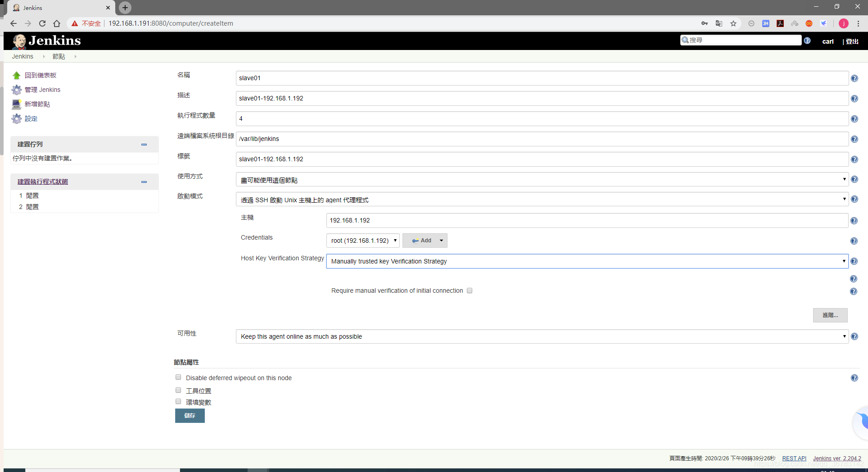This screenshot has height=472, width=868.
Task: Click the 登出 logout link
Action: pyautogui.click(x=852, y=41)
